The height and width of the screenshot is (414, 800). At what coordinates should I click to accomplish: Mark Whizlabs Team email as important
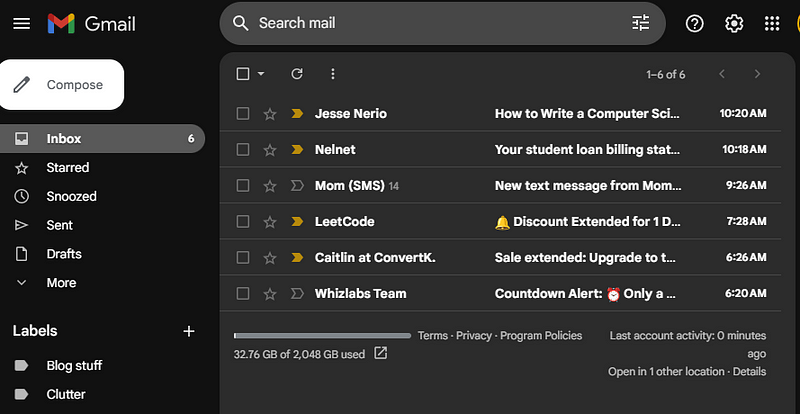pos(297,294)
